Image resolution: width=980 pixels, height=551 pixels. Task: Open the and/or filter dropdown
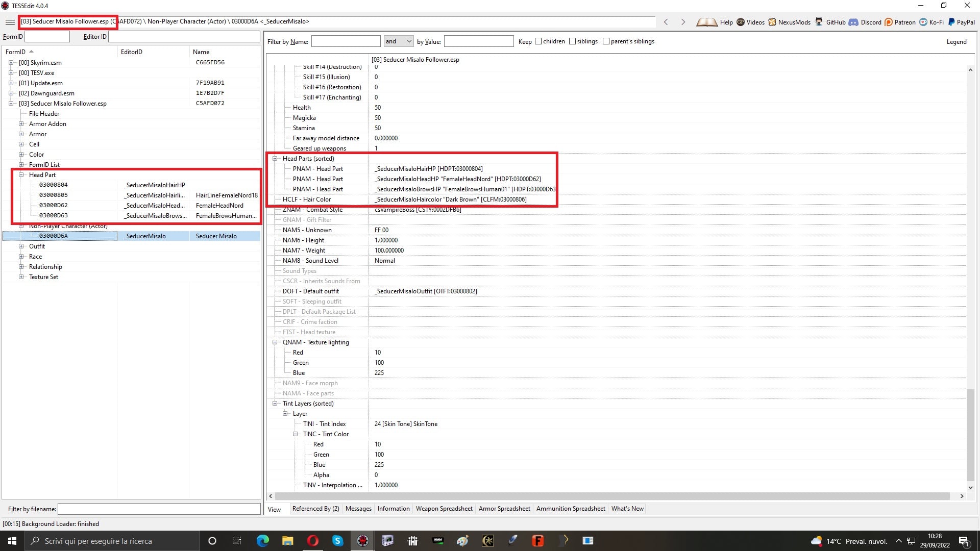pos(398,41)
